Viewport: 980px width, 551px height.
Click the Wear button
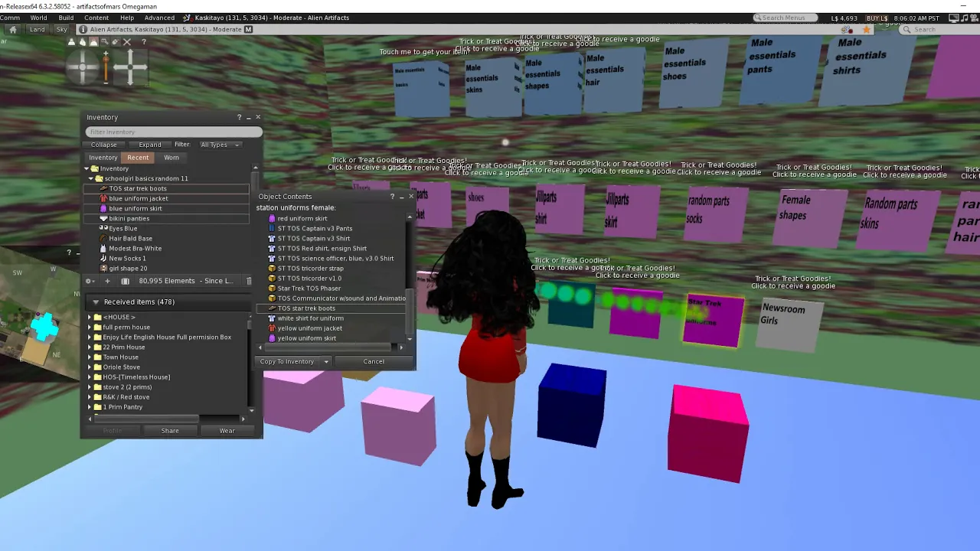[x=227, y=431]
